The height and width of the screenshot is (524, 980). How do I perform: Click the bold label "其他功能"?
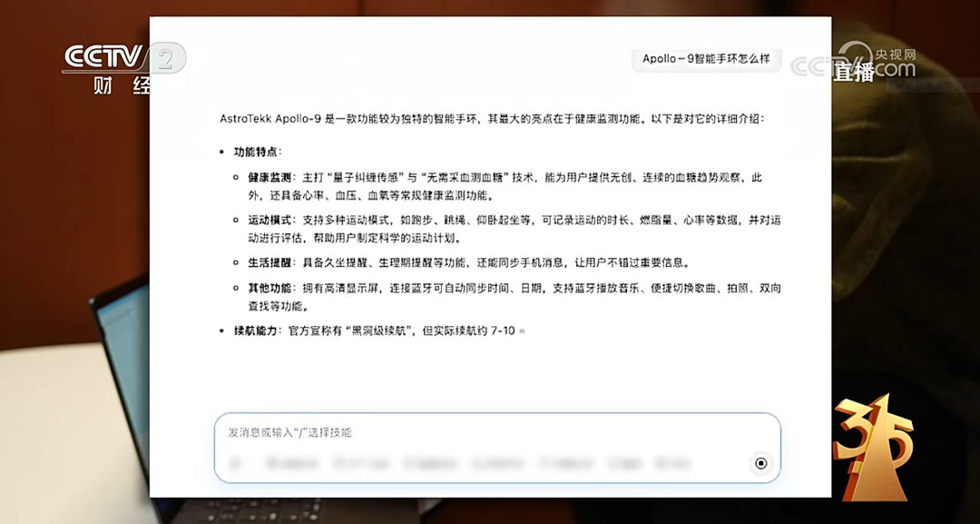[x=269, y=288]
